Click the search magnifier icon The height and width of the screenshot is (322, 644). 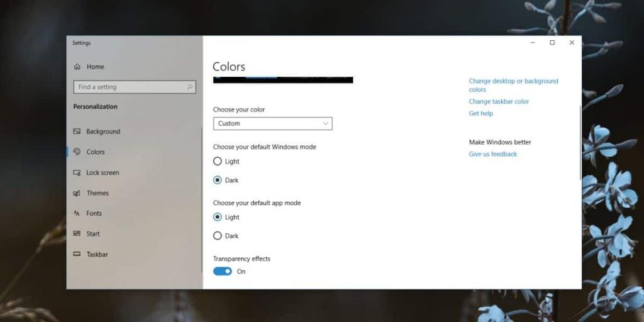click(x=190, y=87)
